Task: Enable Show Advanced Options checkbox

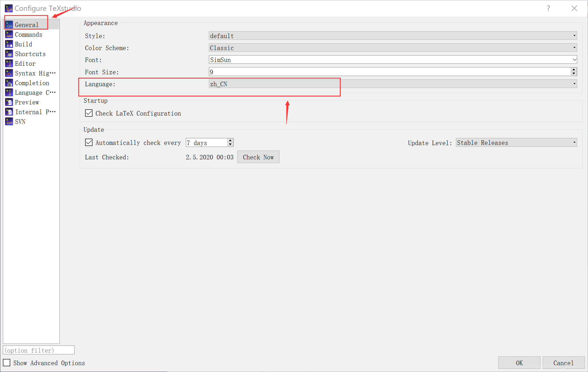Action: click(x=7, y=363)
